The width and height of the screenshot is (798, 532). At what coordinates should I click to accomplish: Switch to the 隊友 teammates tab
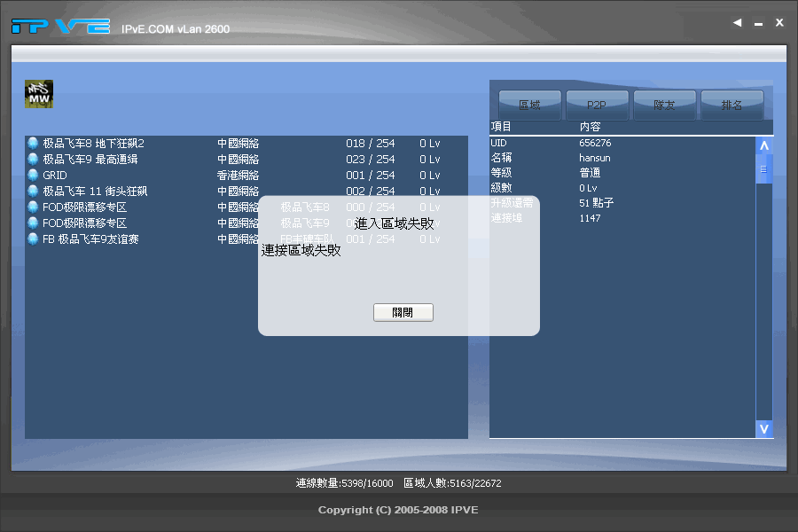point(664,104)
